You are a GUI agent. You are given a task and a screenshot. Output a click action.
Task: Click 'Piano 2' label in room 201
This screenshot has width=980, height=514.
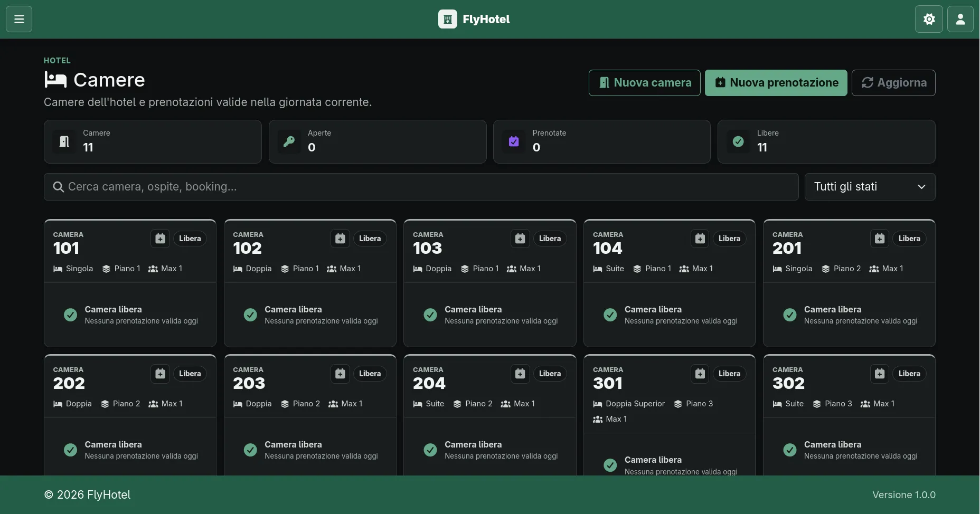(x=847, y=269)
